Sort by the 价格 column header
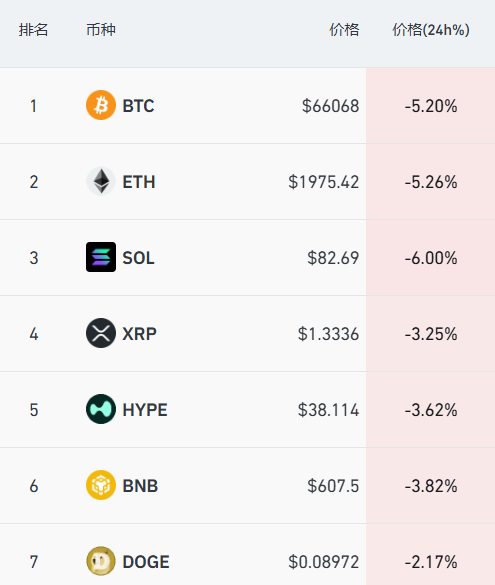This screenshot has width=495, height=585. 344,30
